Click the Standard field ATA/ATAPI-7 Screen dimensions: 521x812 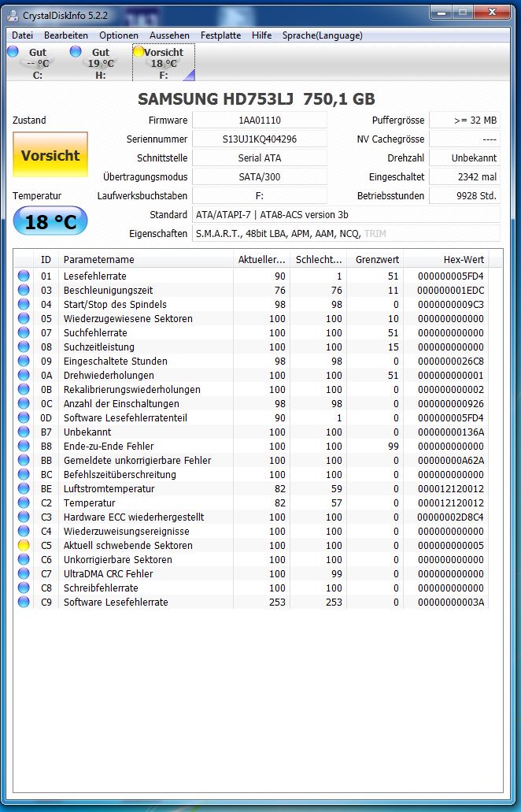point(346,214)
